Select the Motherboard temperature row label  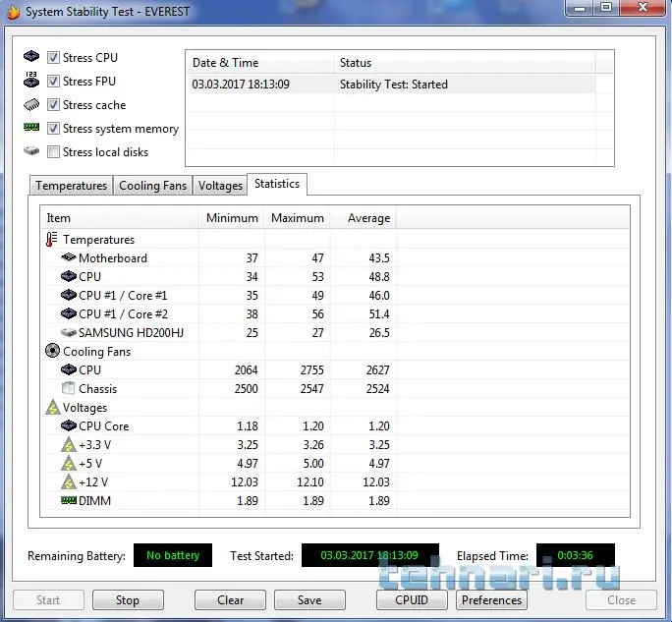tap(113, 258)
